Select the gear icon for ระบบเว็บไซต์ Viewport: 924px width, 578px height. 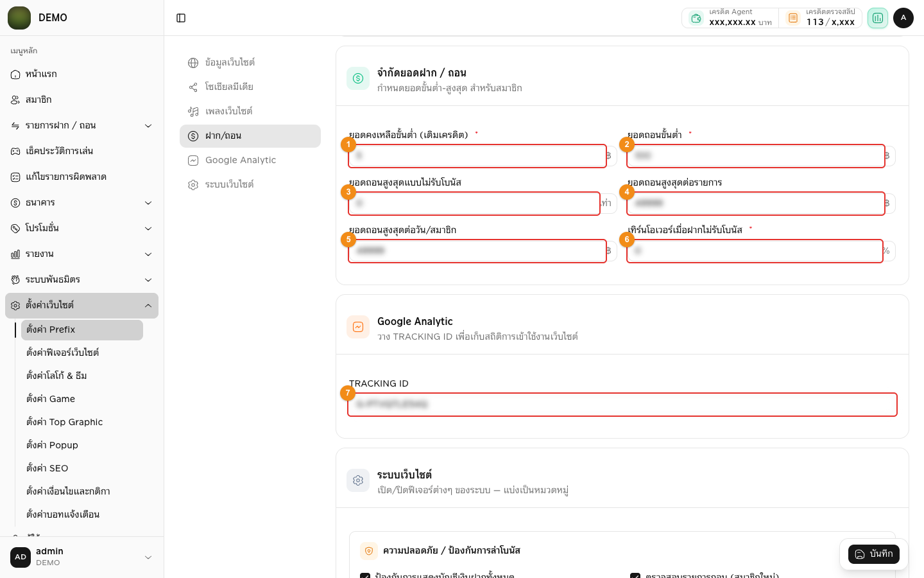[x=193, y=185]
